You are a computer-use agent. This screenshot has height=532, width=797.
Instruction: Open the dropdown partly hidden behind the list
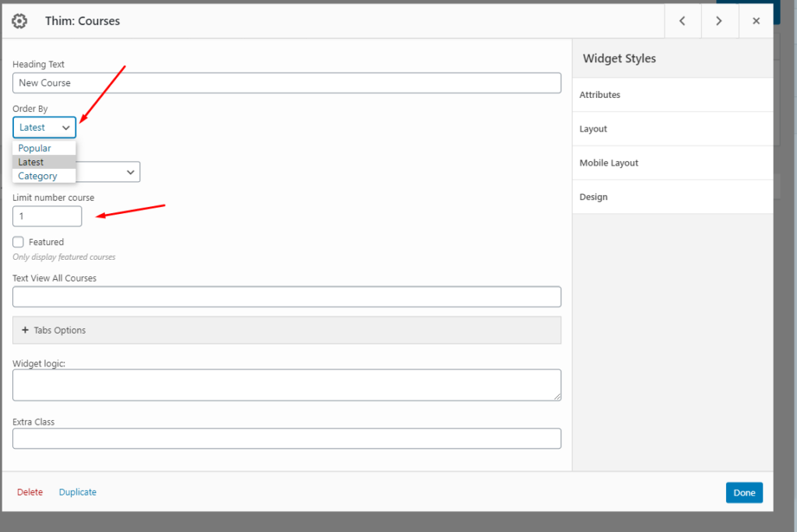coord(108,172)
